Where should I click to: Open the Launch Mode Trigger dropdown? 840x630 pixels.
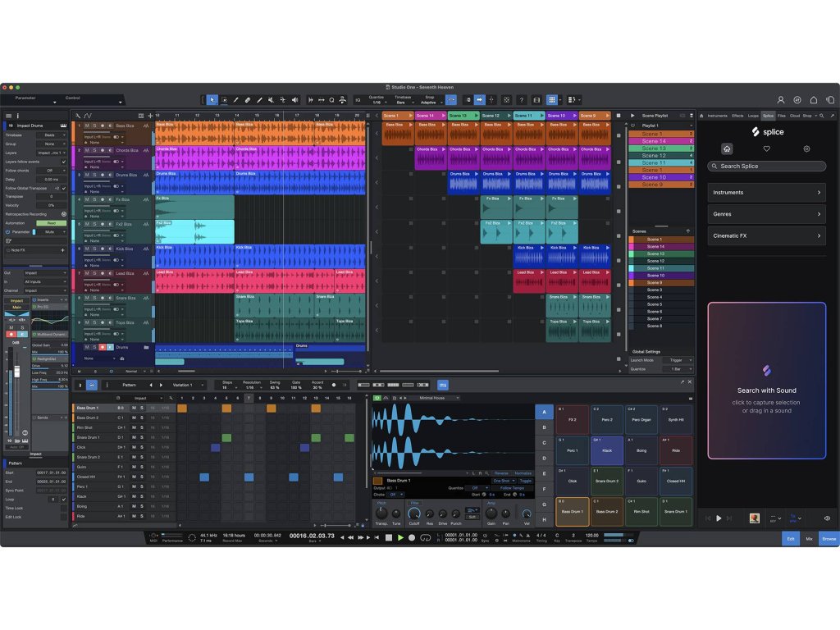pyautogui.click(x=678, y=360)
